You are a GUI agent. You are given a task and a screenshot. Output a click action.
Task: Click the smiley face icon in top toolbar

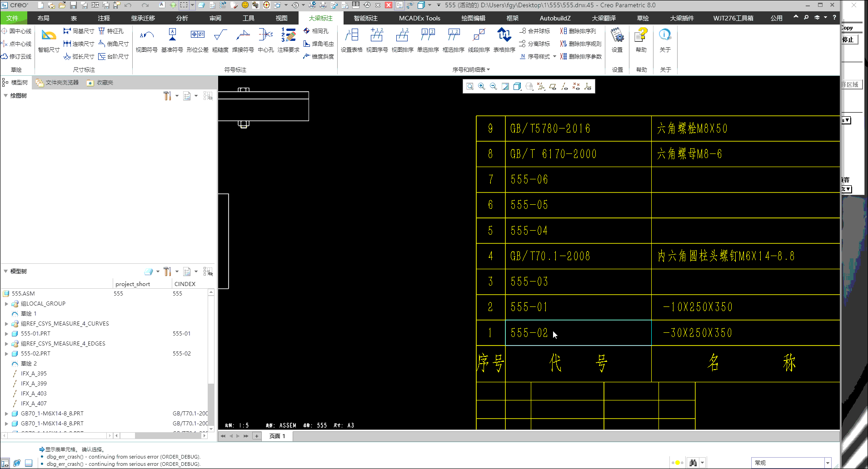(x=245, y=5)
